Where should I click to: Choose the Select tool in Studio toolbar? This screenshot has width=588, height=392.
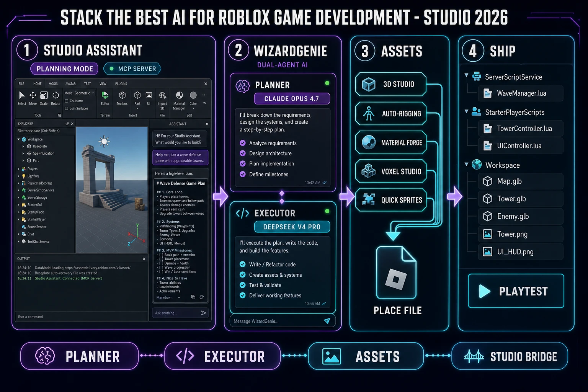[22, 98]
